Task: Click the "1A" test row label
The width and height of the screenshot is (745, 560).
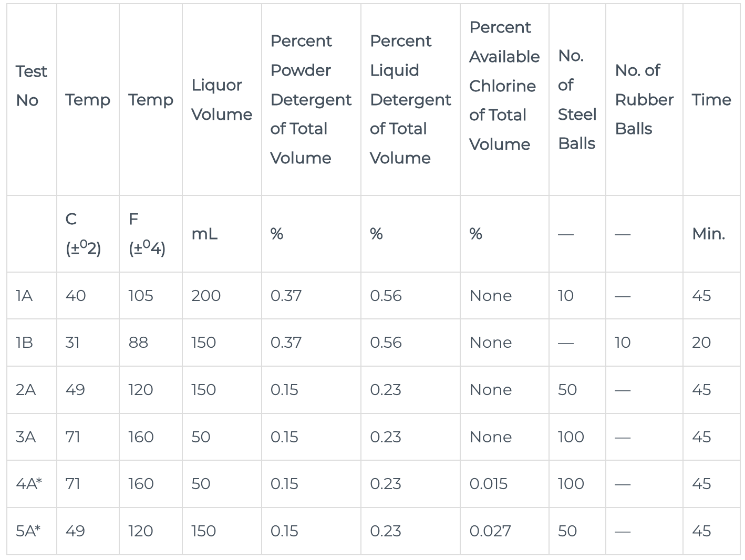Action: 24,296
